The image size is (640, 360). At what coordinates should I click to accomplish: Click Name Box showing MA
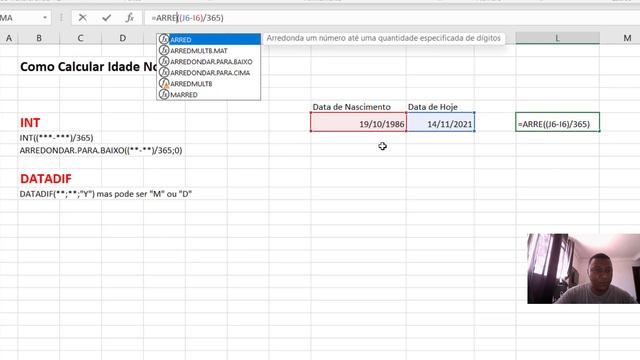(x=20, y=18)
